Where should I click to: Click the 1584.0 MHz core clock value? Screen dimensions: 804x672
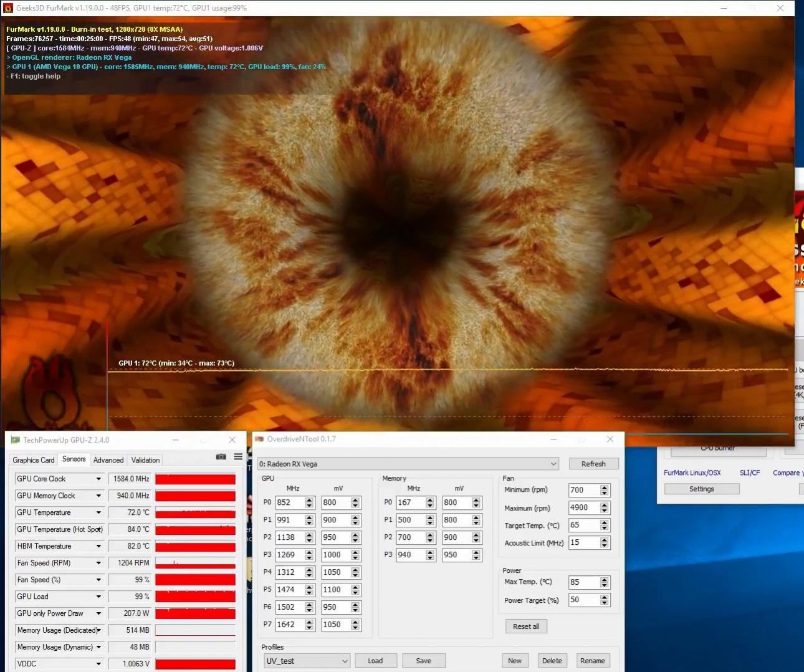tap(130, 479)
